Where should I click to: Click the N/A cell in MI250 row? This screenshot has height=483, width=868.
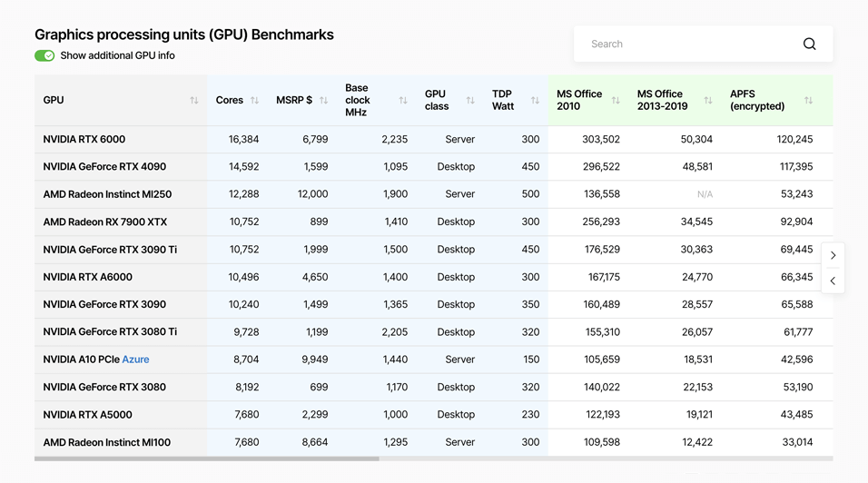click(705, 194)
